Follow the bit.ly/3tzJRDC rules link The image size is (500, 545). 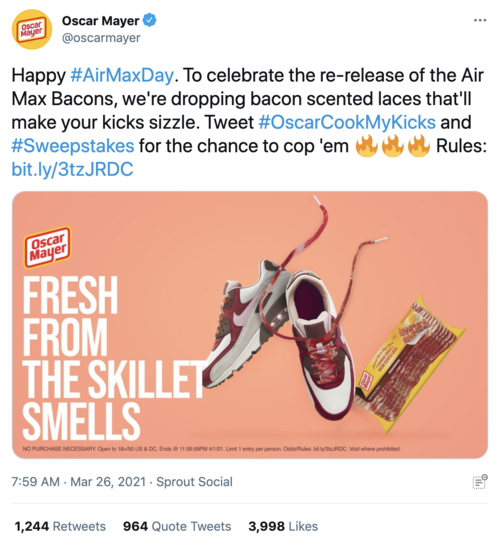tap(72, 170)
